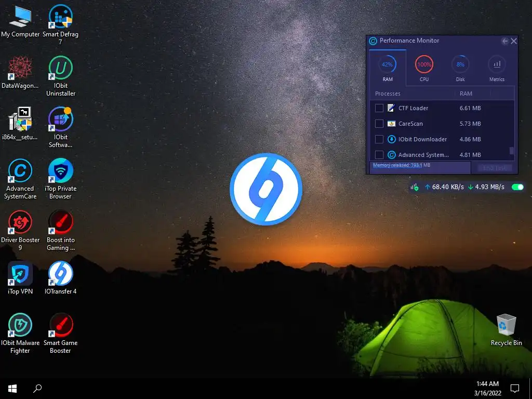Check the Advanced System process checkbox
532x399 pixels.
379,155
